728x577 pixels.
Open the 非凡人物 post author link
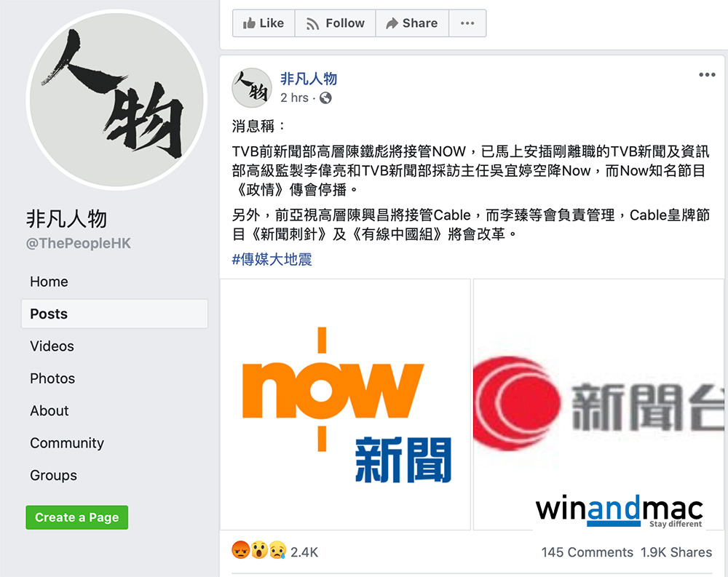point(308,79)
